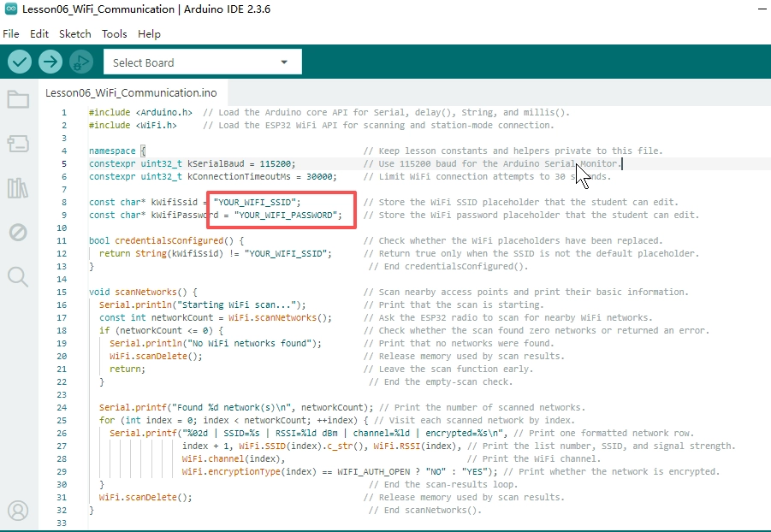Click the Upload arrow button
Viewport: 771px width, 532px height.
[50, 62]
